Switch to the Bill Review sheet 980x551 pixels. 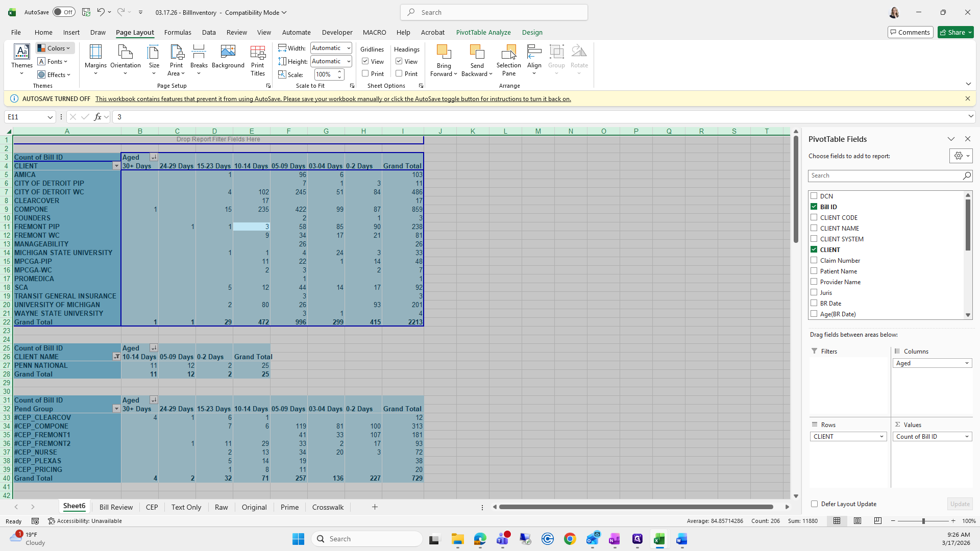point(116,507)
